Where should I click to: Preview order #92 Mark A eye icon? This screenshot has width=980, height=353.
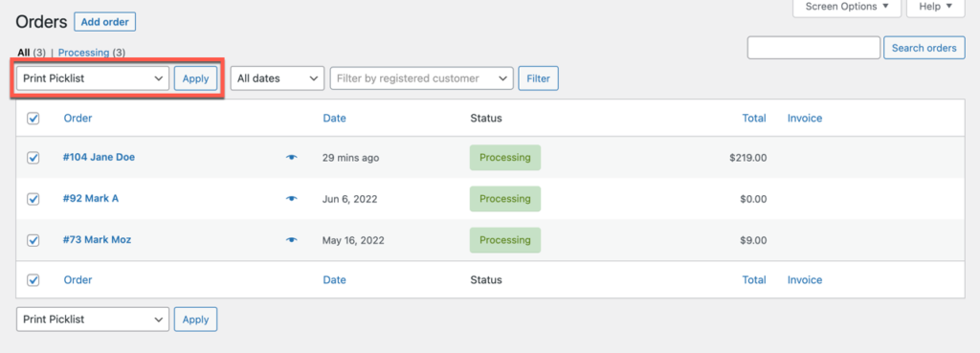(x=291, y=199)
